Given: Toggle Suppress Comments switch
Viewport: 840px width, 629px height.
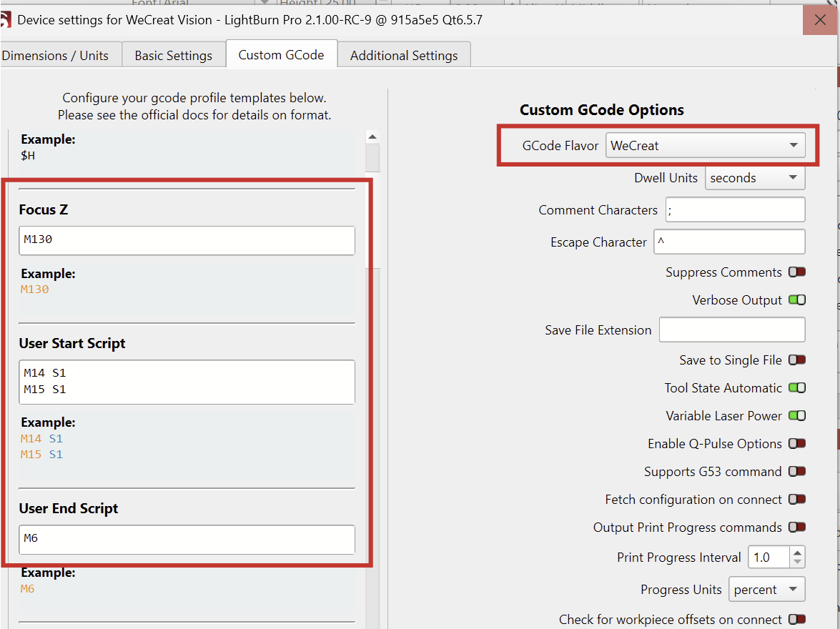Looking at the screenshot, I should [x=796, y=272].
